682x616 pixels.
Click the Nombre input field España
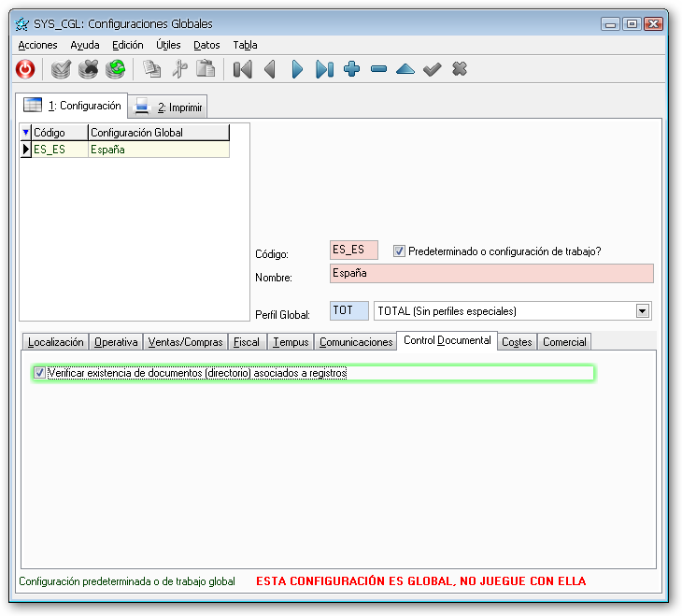click(x=491, y=273)
